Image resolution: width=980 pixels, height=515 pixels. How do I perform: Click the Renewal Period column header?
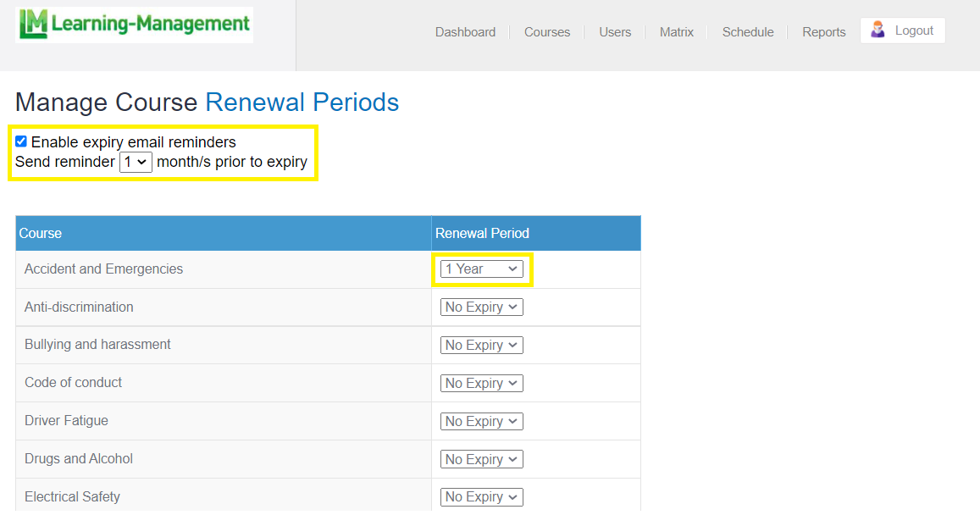click(x=482, y=234)
